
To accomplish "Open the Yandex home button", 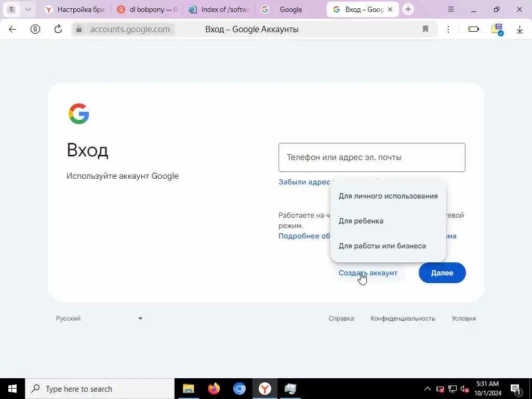I will pyautogui.click(x=35, y=30).
